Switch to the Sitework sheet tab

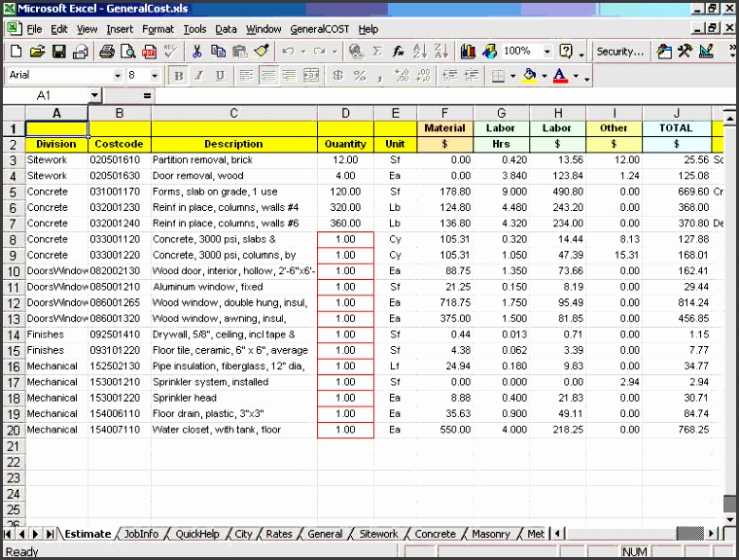point(378,534)
